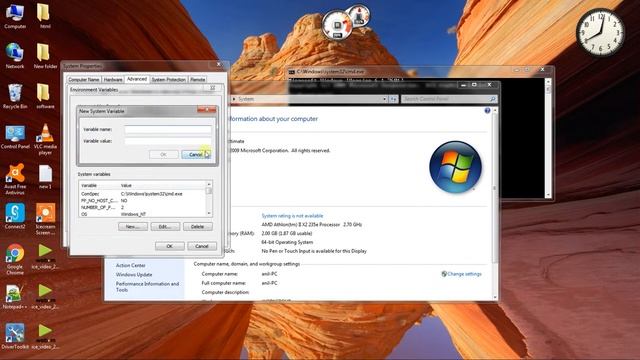
Task: Launch Google Chrome desktop shortcut
Action: [15, 259]
